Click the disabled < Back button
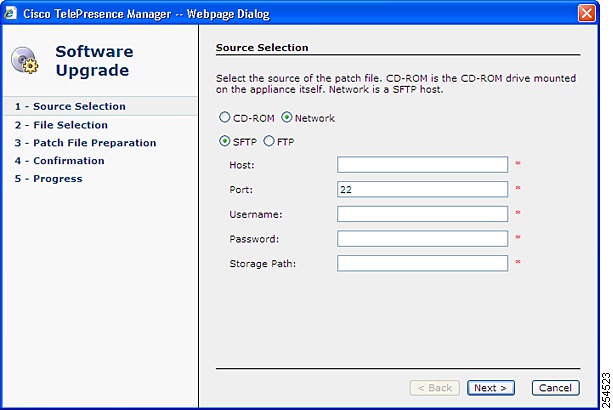Viewport: 613px width, 410px height. click(x=434, y=388)
